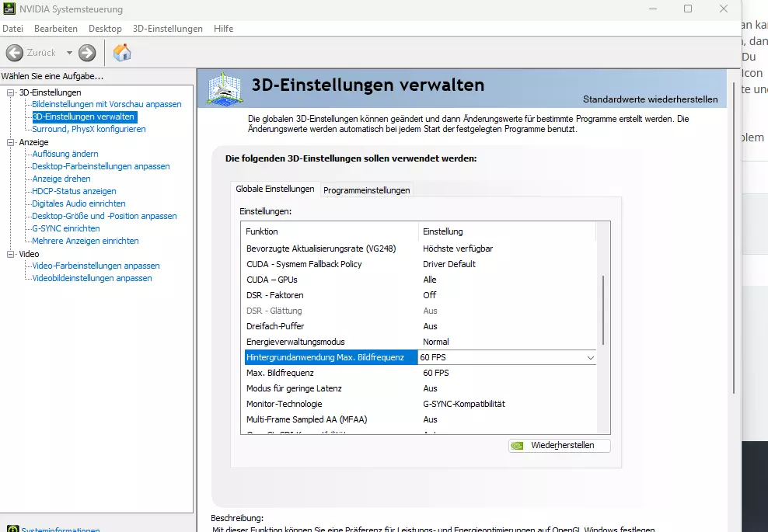Select the Bevorzugte Aktualisierungsrate (VG248) row
768x532 pixels.
[421, 249]
